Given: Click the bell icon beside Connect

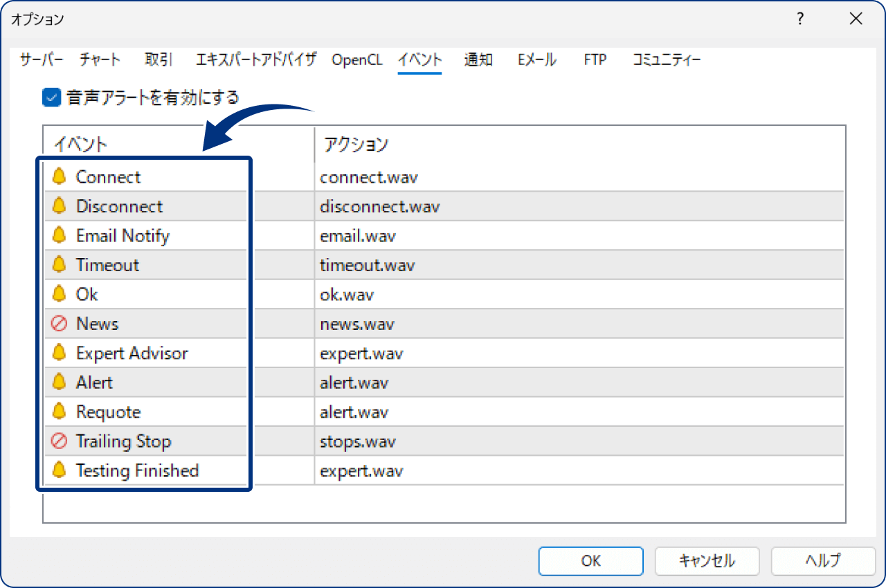Looking at the screenshot, I should coord(60,177).
